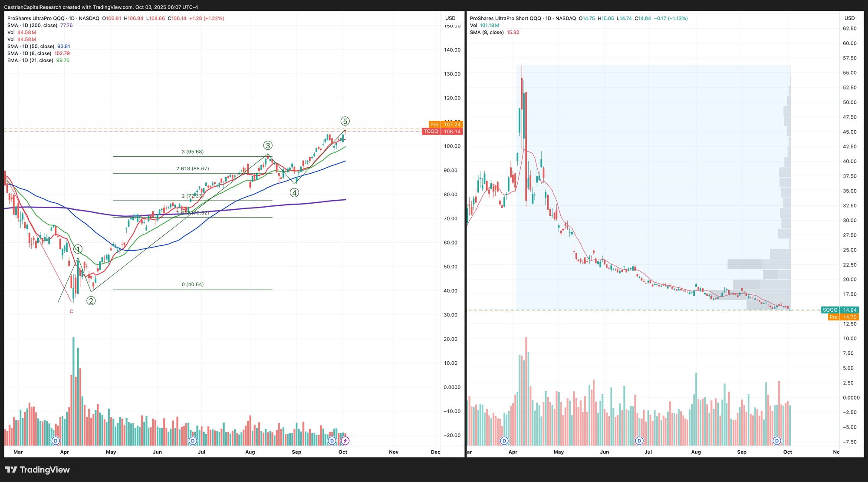This screenshot has width=868, height=482.
Task: Click the ProShares UltraPro QQQ symbol title
Action: [36, 18]
